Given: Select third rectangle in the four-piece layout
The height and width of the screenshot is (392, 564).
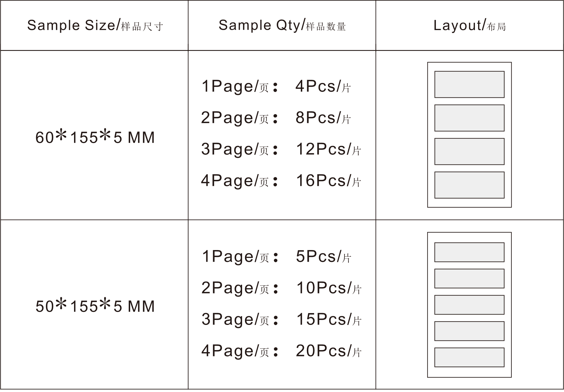Looking at the screenshot, I should 469,151.
